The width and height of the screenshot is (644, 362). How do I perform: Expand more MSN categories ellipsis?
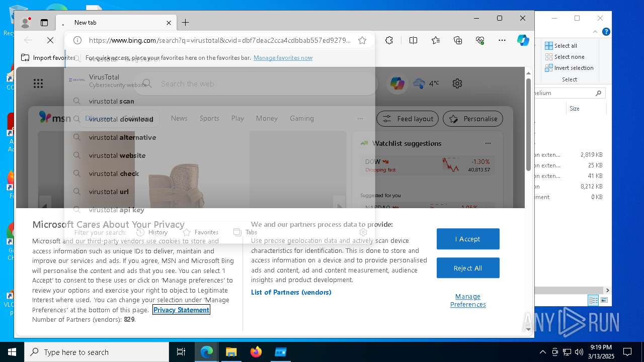click(x=360, y=119)
